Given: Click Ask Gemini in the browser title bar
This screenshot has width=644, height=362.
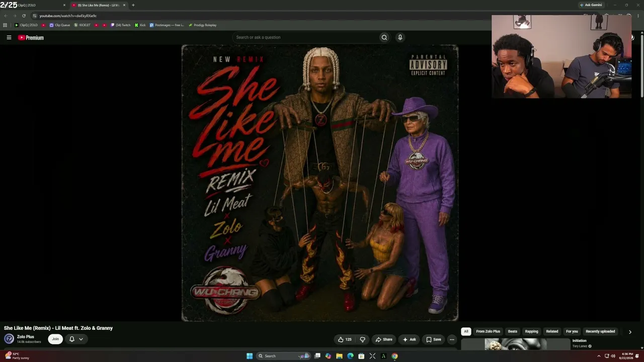Looking at the screenshot, I should point(591,5).
